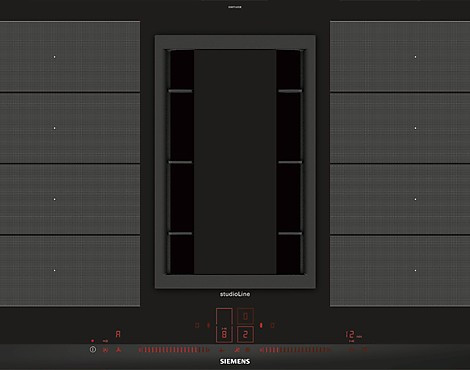Select the empty upper-left zone display box
This screenshot has width=470, height=370.
224,317
